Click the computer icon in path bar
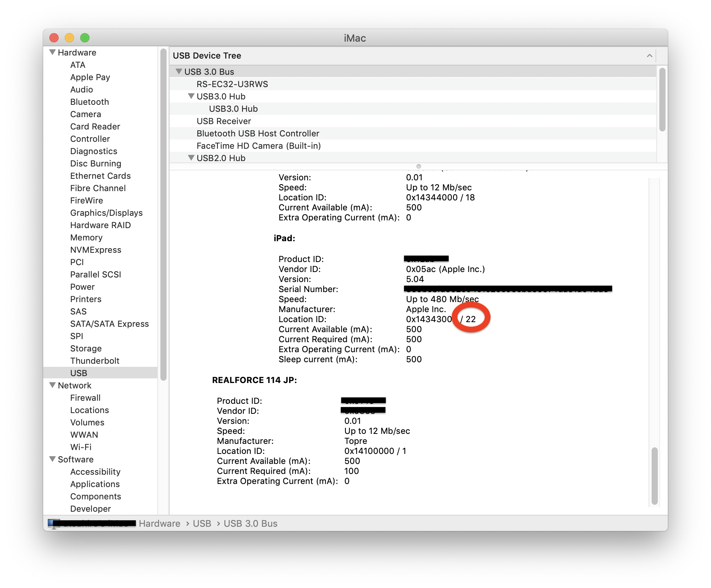This screenshot has width=711, height=588. [54, 523]
